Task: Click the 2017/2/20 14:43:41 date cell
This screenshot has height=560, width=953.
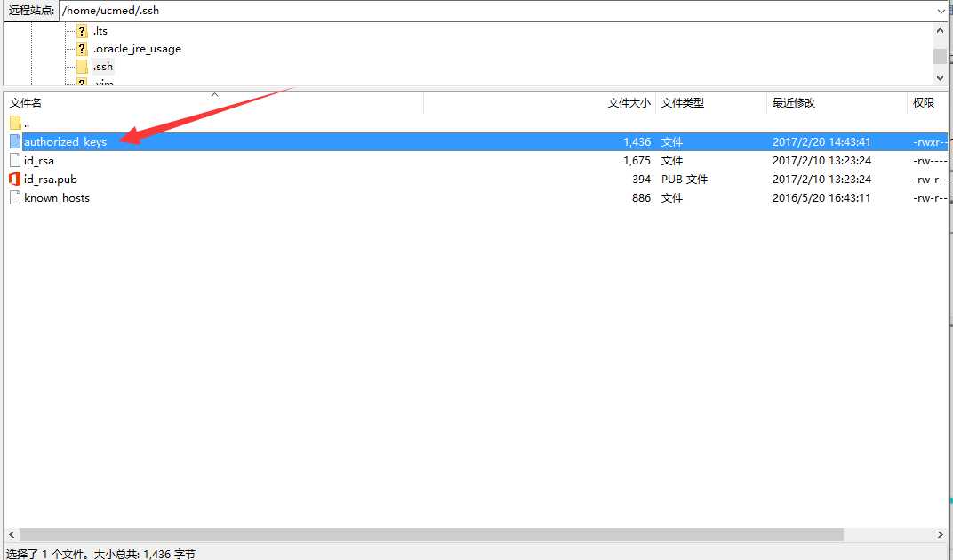Action: point(821,141)
